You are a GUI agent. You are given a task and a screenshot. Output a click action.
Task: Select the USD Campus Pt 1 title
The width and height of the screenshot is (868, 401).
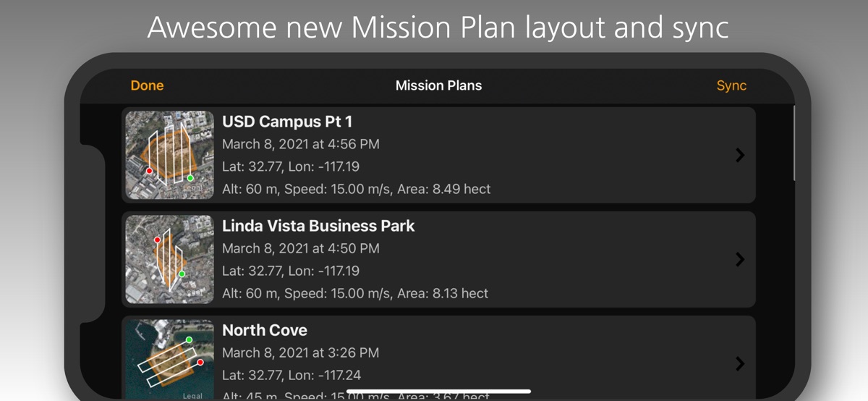click(287, 122)
